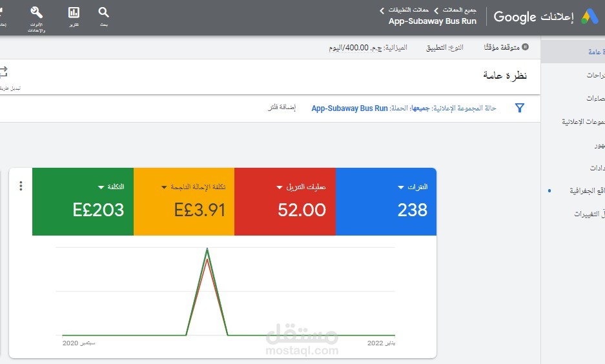Open tools and settings (الأدوات والإعدادات)
605x364 pixels.
37,19
